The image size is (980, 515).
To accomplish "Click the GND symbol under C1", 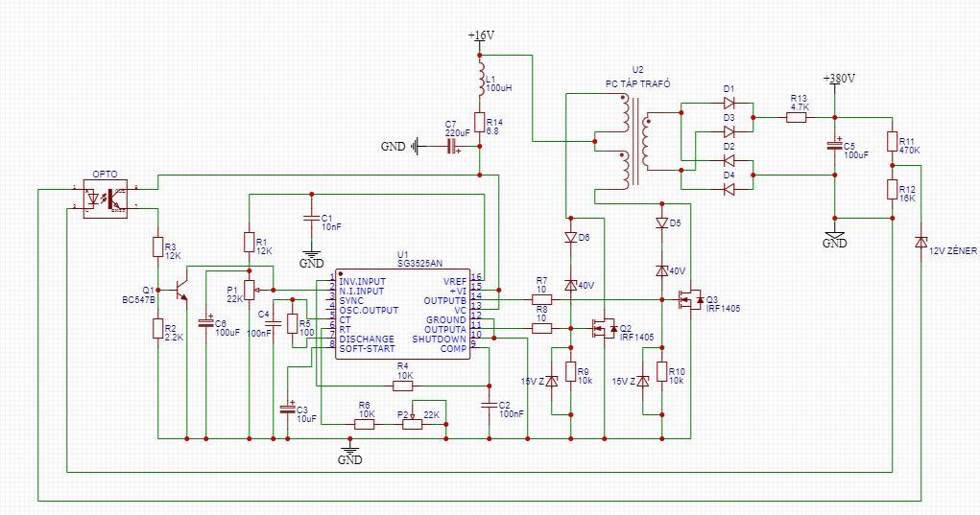I will point(311,259).
